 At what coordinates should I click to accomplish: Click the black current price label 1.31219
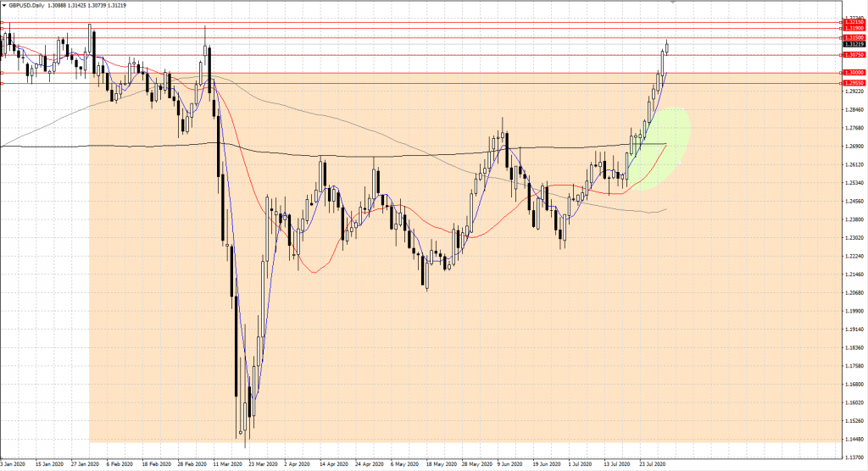click(x=852, y=45)
